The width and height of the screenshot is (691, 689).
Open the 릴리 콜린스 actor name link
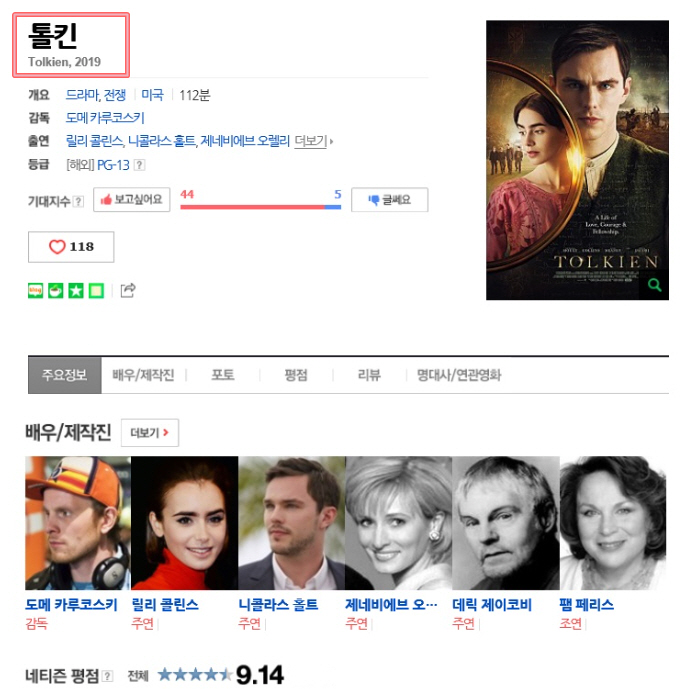pos(165,604)
